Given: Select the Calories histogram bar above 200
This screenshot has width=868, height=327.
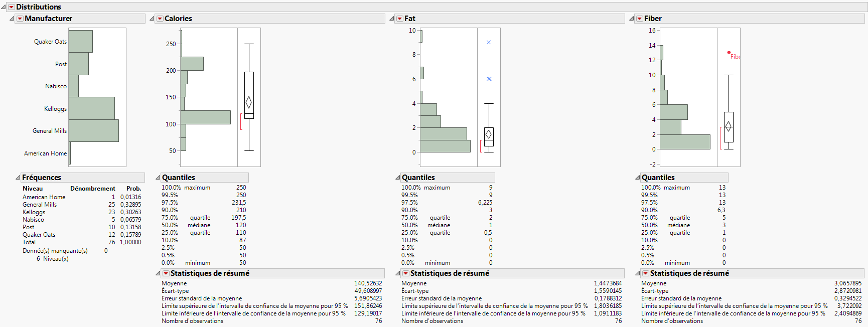Looking at the screenshot, I should [x=192, y=64].
